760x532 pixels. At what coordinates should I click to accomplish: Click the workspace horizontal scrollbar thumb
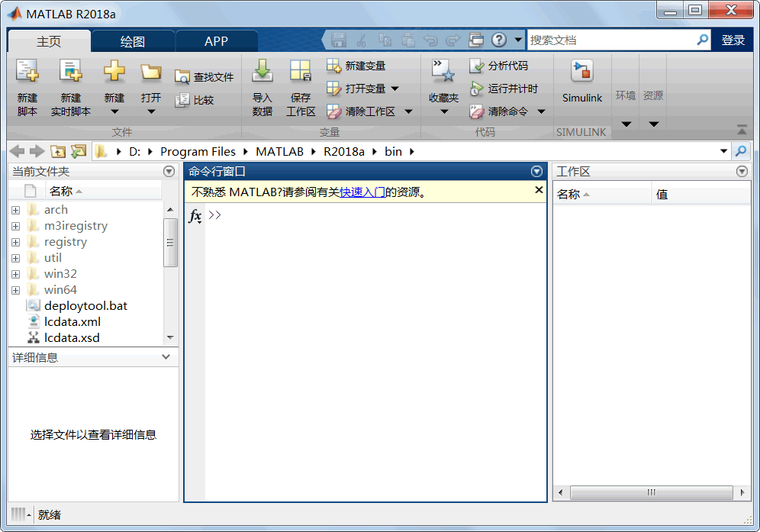point(651,493)
